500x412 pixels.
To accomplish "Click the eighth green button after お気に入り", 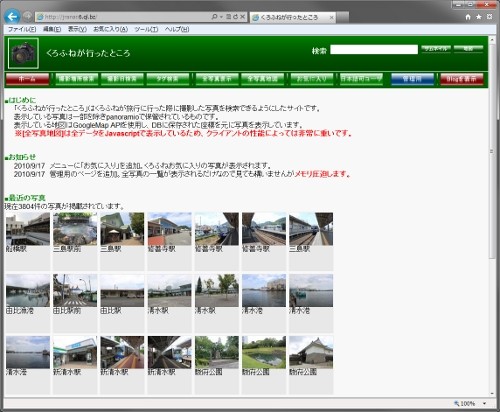I will click(361, 79).
